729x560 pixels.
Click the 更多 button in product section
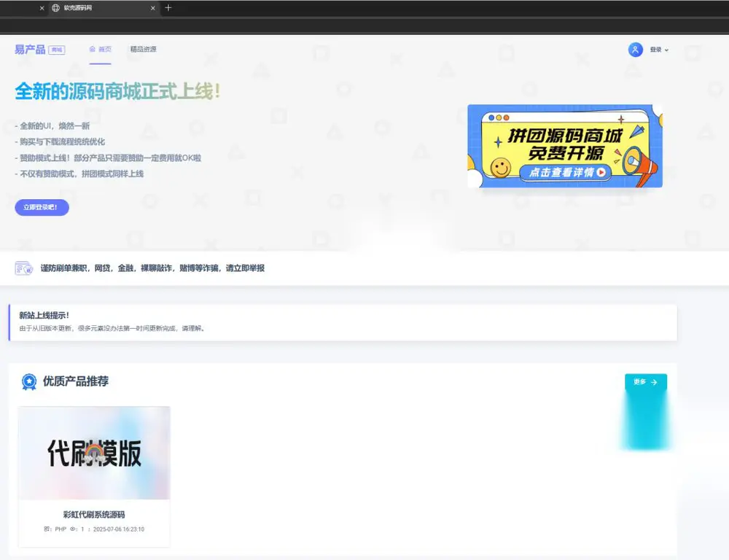646,382
